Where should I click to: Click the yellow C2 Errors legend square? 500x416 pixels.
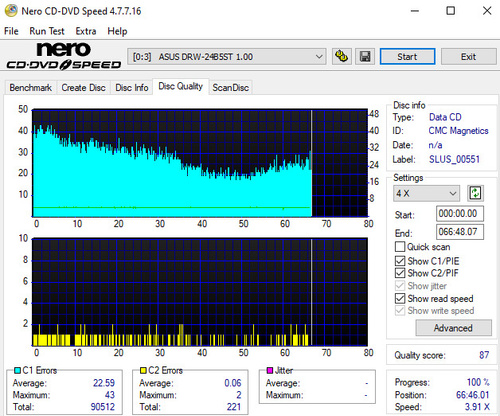coord(144,370)
